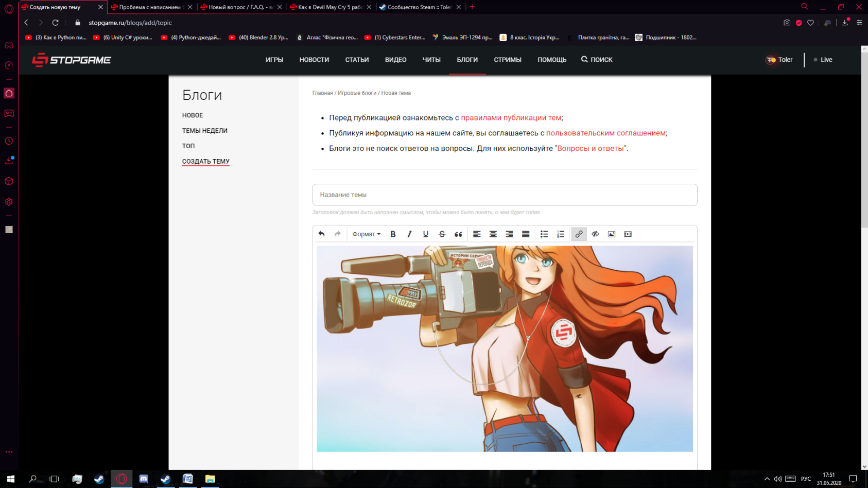868x488 pixels.
Task: Insert spoiler with crossed-eye icon
Action: (595, 234)
